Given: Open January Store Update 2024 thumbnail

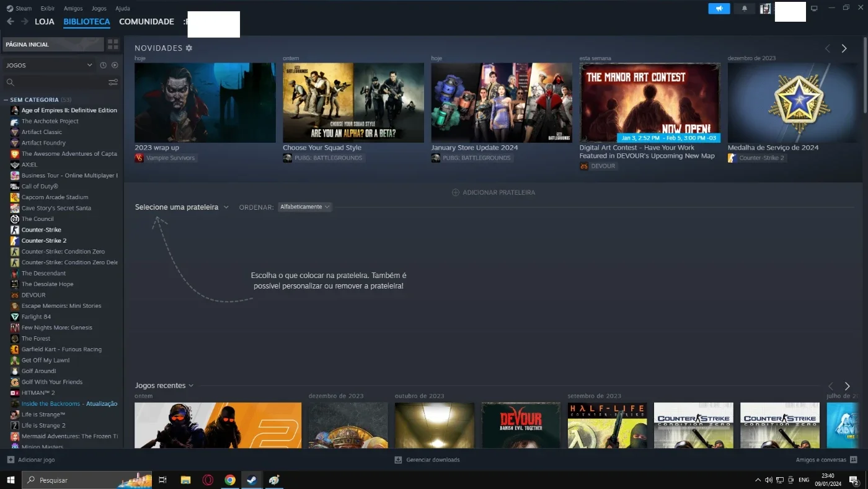Looking at the screenshot, I should click(502, 102).
